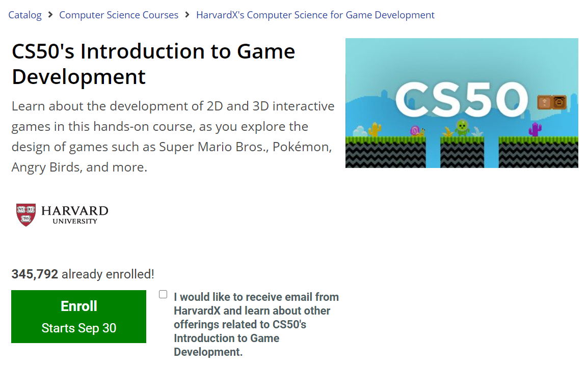Click the course description paragraph about 2D and 3D games

[x=173, y=137]
